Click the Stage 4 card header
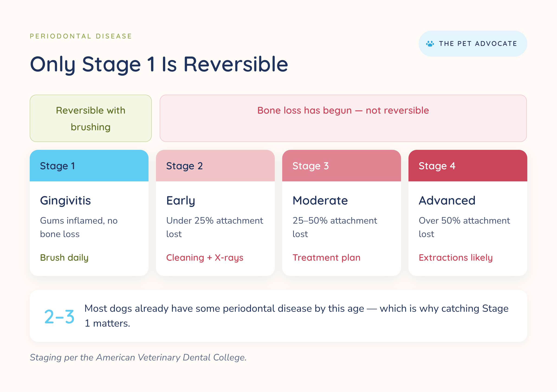 point(468,166)
